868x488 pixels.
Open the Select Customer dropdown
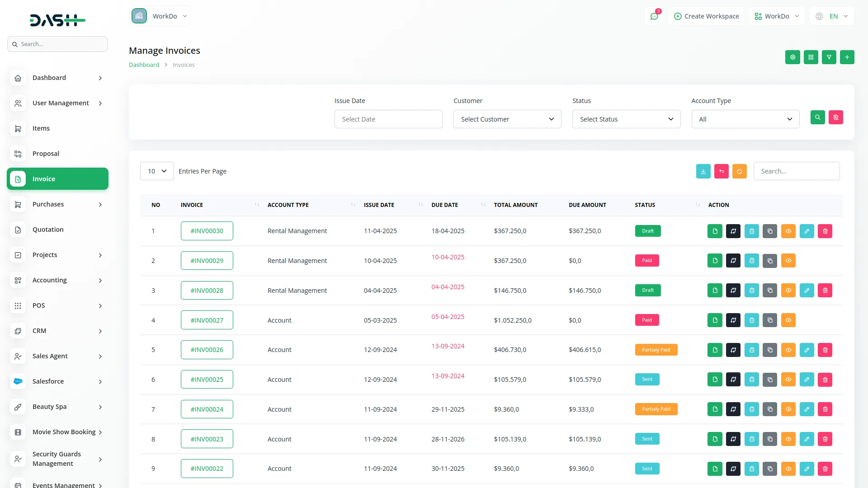click(507, 119)
